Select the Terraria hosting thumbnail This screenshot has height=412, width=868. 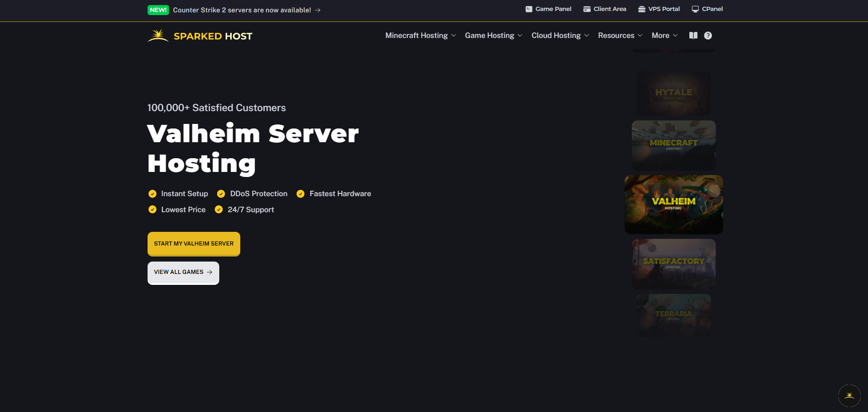coord(674,316)
